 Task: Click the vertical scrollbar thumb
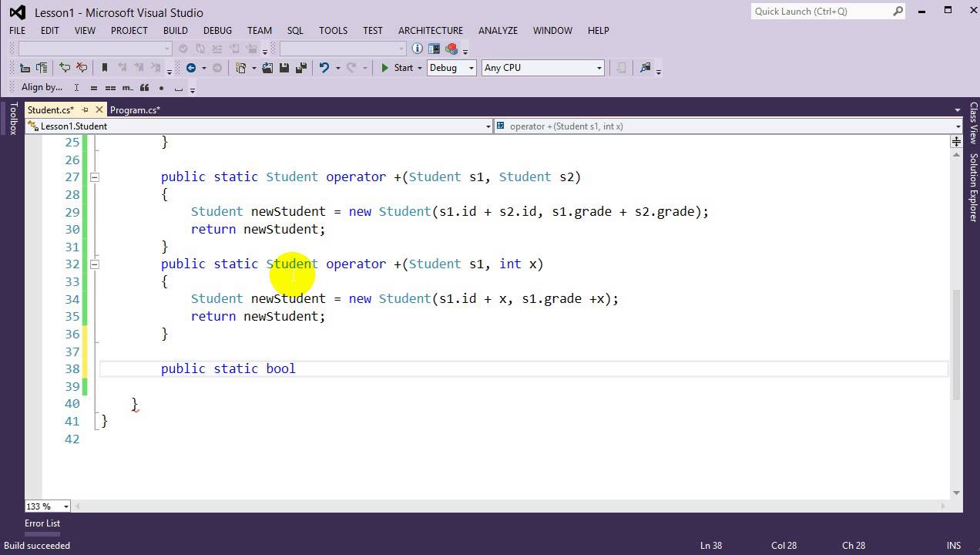coord(956,344)
